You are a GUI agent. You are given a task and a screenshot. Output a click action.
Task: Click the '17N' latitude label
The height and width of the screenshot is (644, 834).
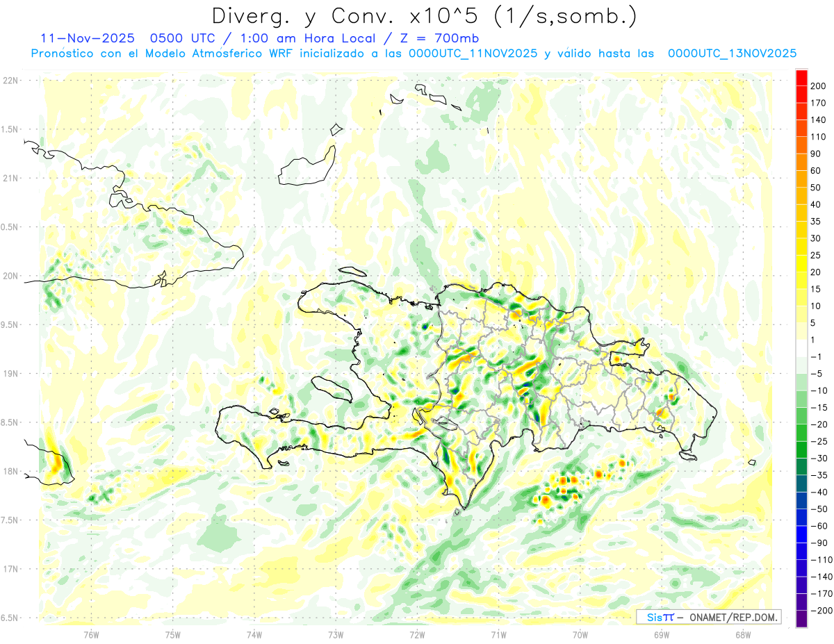point(10,569)
